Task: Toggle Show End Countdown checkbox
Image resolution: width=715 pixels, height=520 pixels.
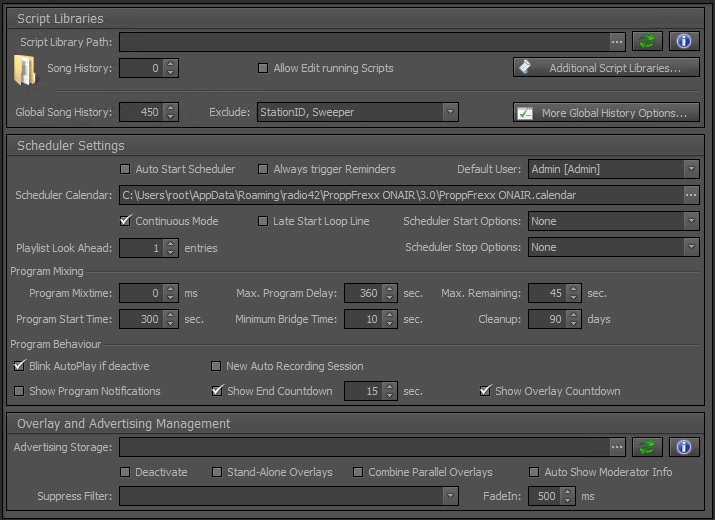Action: point(217,391)
